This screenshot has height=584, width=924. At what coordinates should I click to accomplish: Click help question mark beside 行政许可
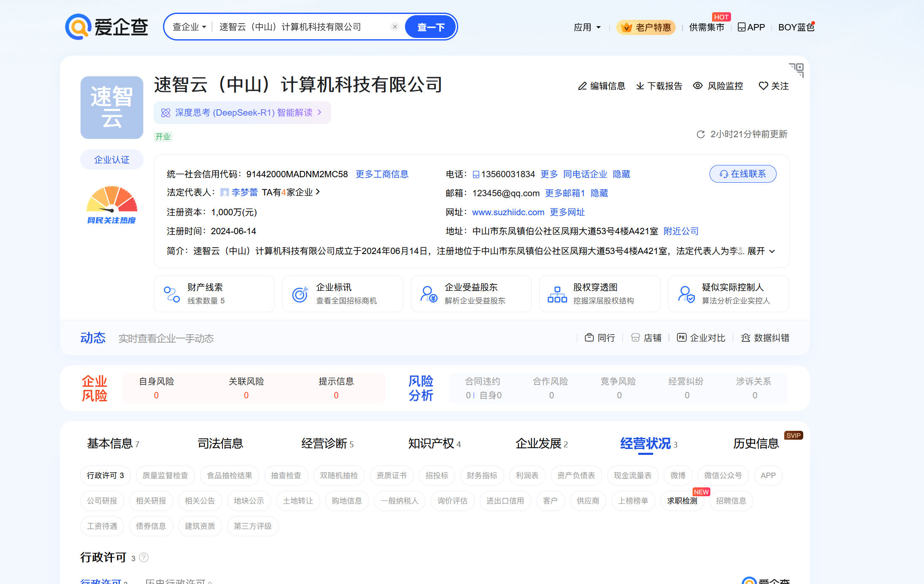pyautogui.click(x=144, y=557)
